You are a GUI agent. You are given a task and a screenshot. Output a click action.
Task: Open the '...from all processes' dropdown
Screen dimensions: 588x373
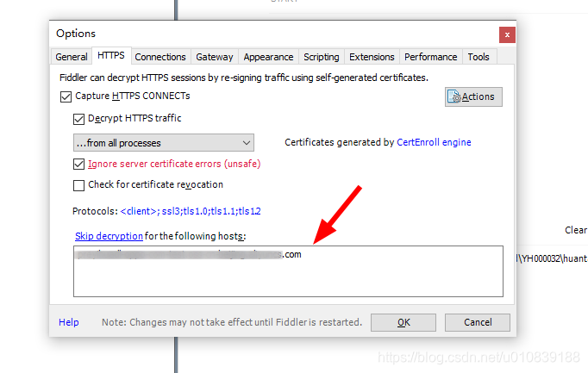click(x=164, y=143)
